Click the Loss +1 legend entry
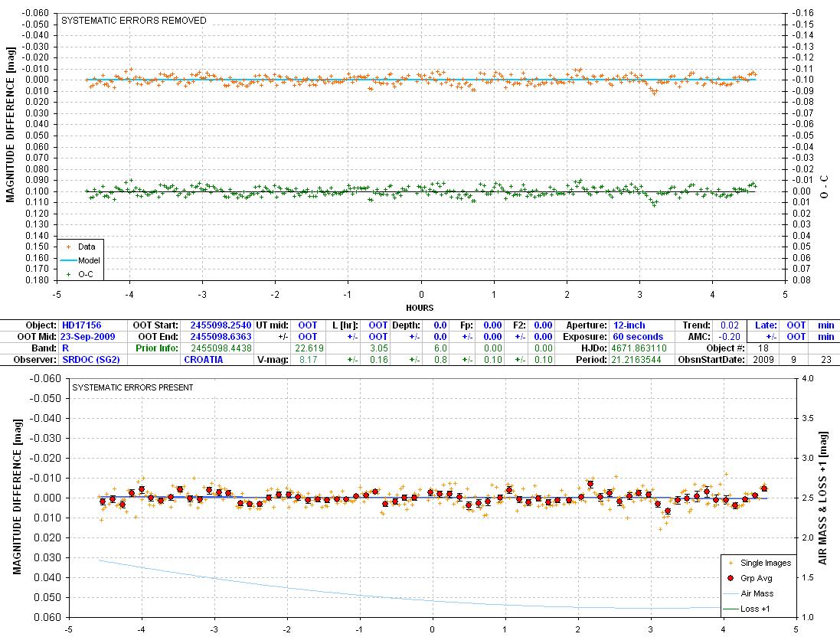The width and height of the screenshot is (840, 637). [x=747, y=609]
